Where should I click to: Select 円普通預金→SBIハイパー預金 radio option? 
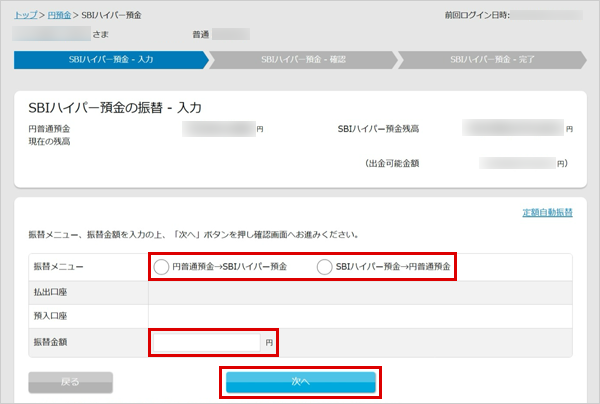tap(161, 267)
